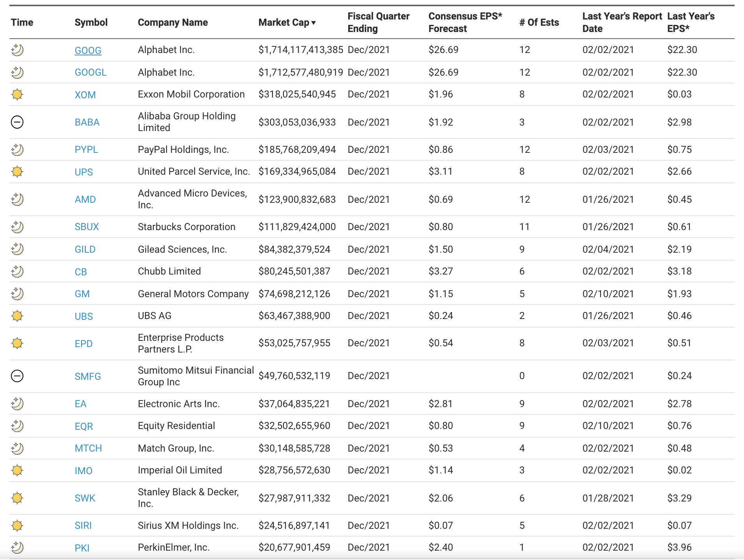This screenshot has height=560, width=744.
Task: Sort the table by Market Cap arrow
Action: pyautogui.click(x=314, y=23)
